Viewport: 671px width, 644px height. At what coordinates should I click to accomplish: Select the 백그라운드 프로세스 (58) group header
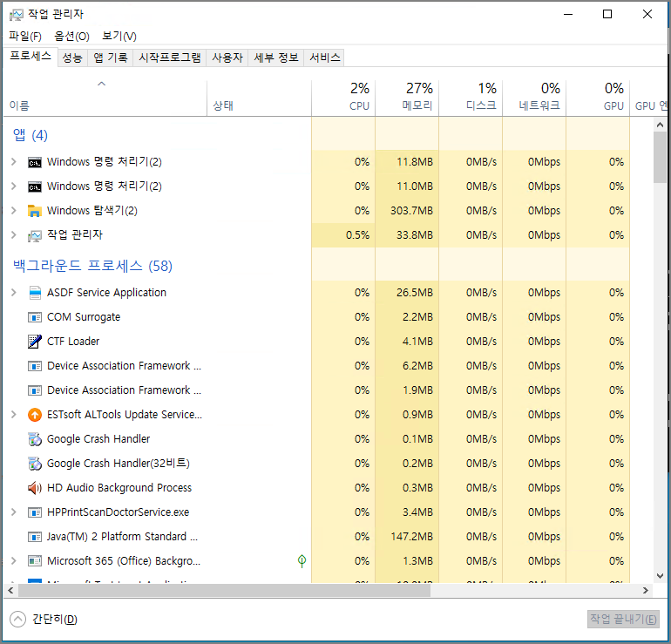(x=92, y=266)
